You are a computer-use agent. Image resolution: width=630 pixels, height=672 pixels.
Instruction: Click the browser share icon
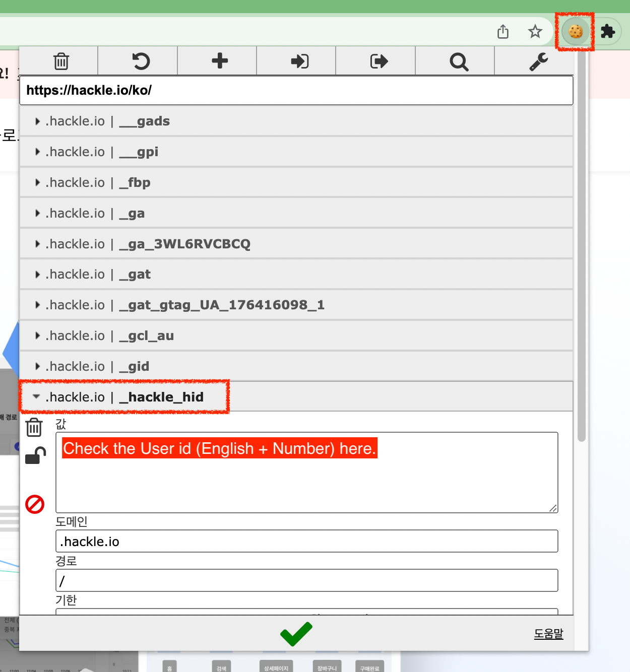pyautogui.click(x=503, y=32)
